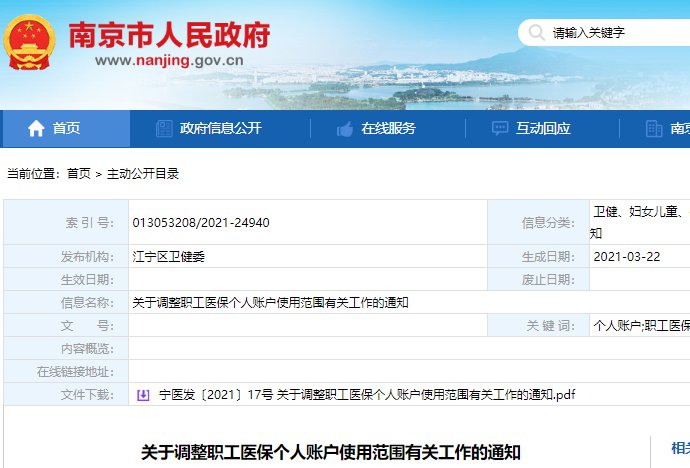
Task: Click the 南京市人民政府 site title
Action: pos(169,34)
